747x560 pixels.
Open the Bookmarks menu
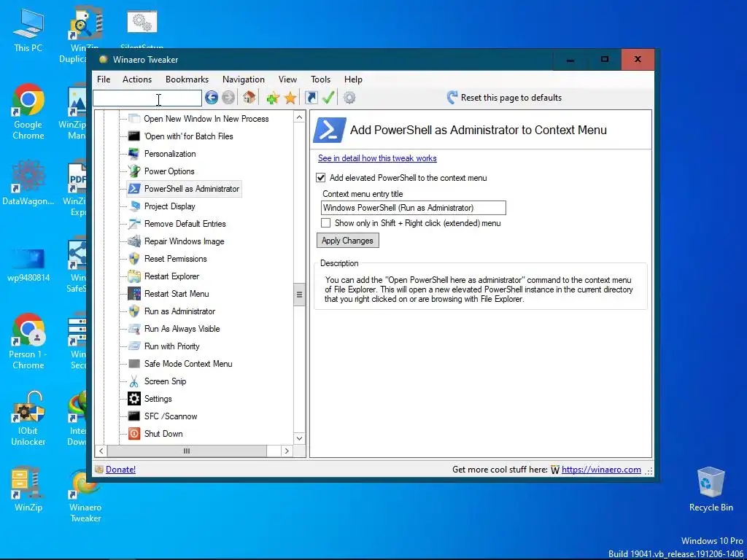187,79
